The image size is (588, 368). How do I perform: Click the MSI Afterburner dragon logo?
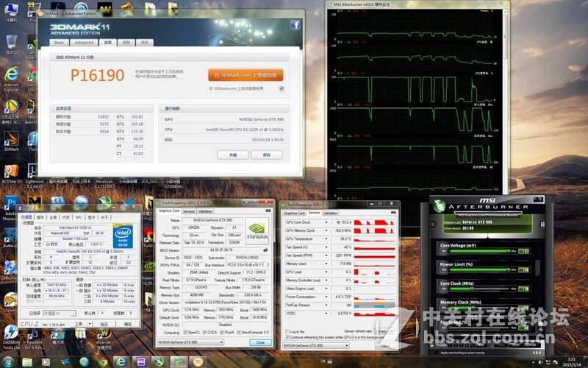click(439, 206)
